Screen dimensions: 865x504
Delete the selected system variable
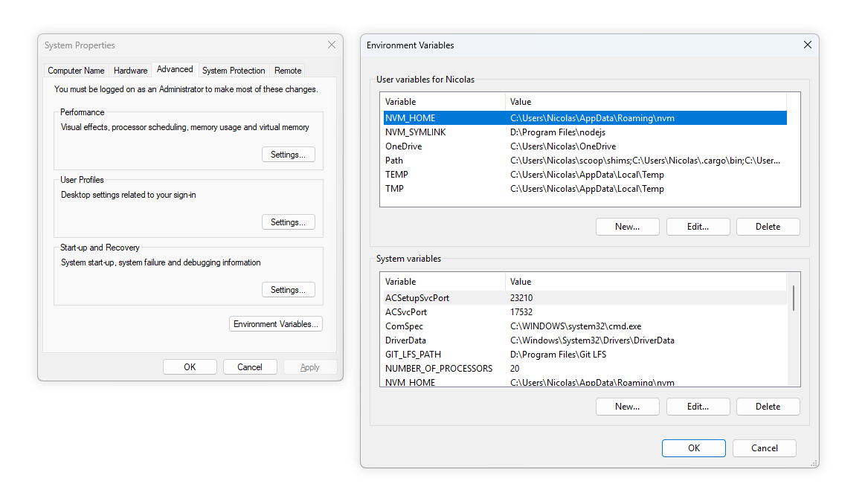click(768, 407)
